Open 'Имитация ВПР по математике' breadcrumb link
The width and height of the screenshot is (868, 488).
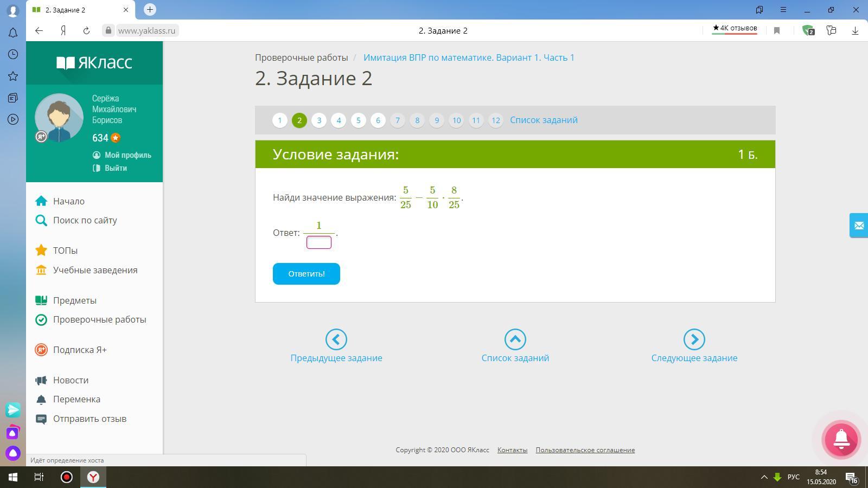tap(469, 57)
